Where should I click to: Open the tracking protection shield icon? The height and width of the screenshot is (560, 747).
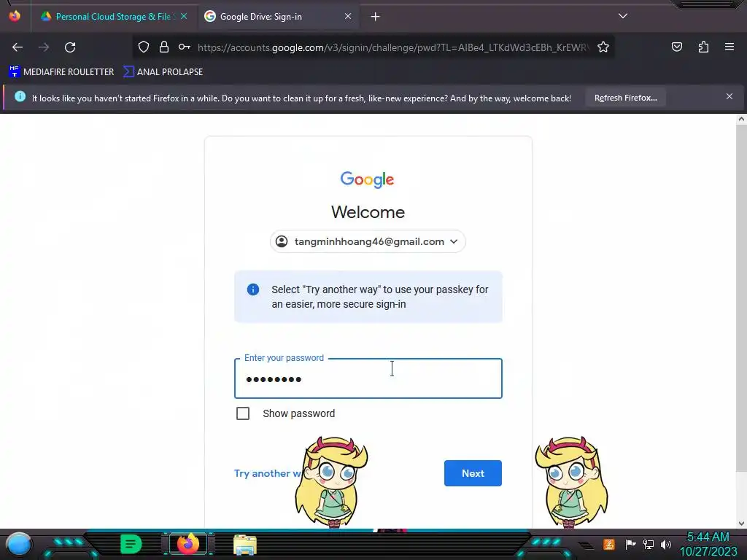point(144,47)
